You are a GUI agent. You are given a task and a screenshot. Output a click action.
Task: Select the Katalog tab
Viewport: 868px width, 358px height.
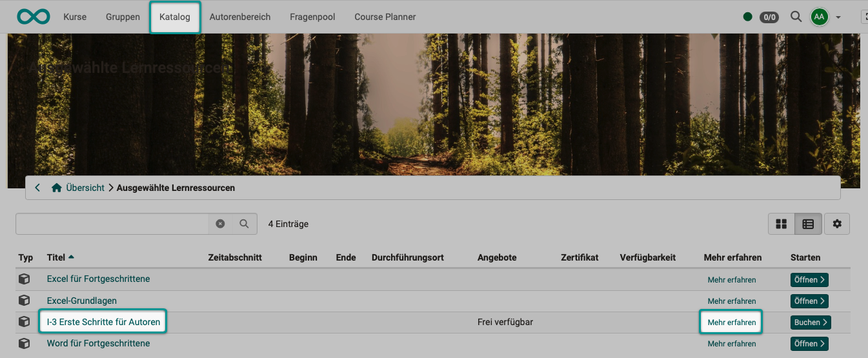click(x=175, y=17)
